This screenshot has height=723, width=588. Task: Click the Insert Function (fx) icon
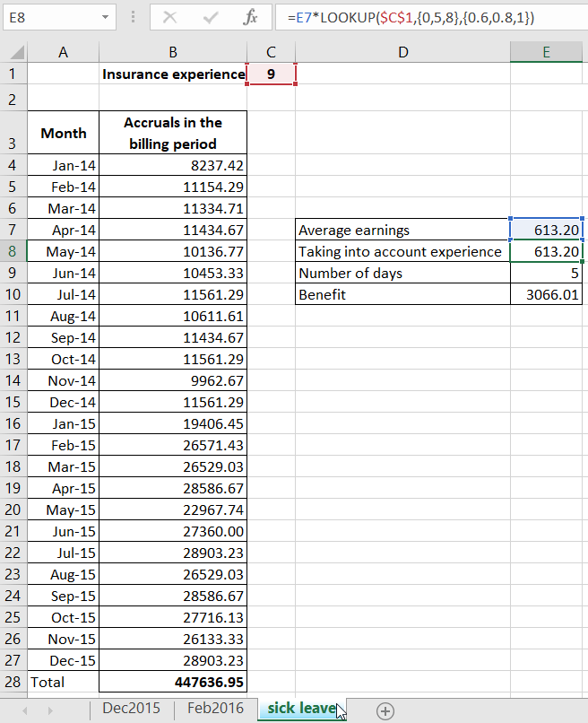251,17
